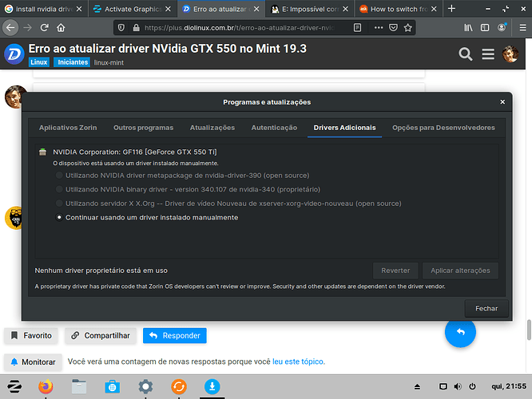Click the eject icon in system tray

(x=417, y=386)
